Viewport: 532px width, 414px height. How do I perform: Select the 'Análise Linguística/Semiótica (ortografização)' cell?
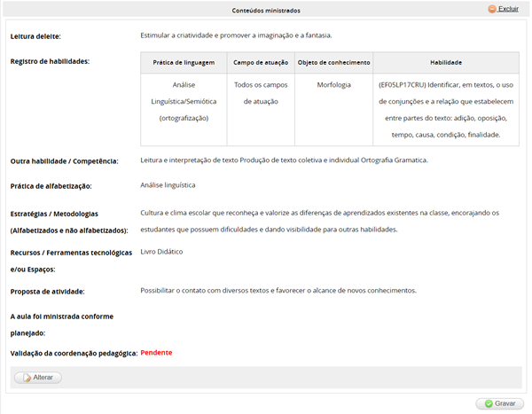click(x=184, y=110)
